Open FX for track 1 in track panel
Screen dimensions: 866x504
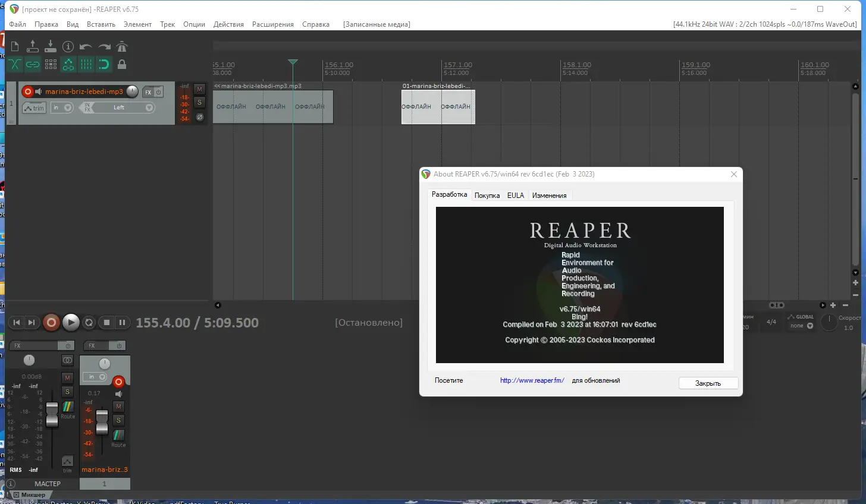pos(148,92)
